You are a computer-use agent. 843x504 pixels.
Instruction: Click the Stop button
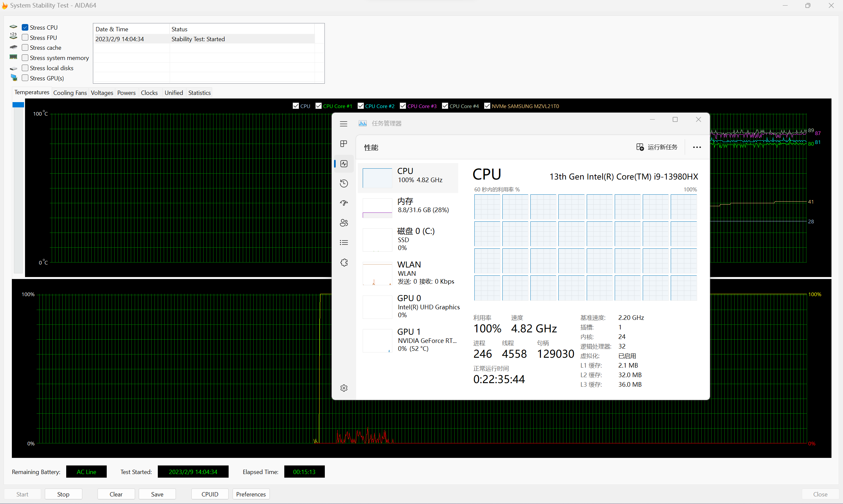pyautogui.click(x=63, y=494)
